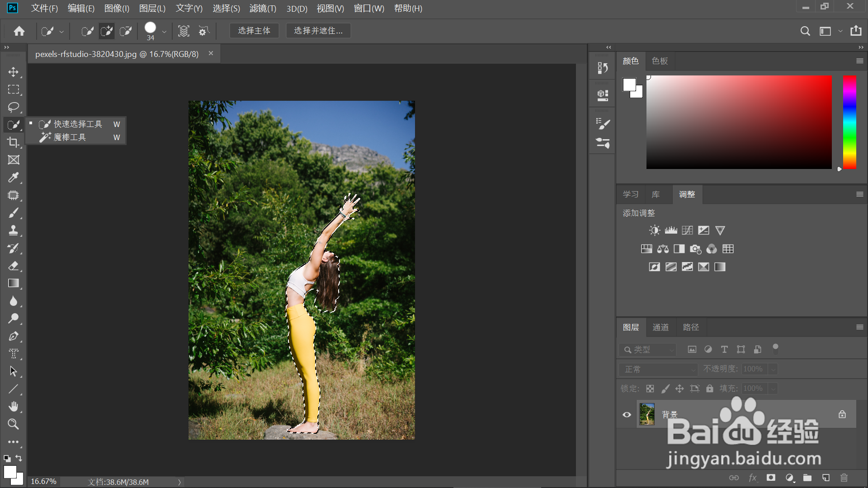The height and width of the screenshot is (488, 868).
Task: Click delete layer trash button
Action: pyautogui.click(x=844, y=478)
